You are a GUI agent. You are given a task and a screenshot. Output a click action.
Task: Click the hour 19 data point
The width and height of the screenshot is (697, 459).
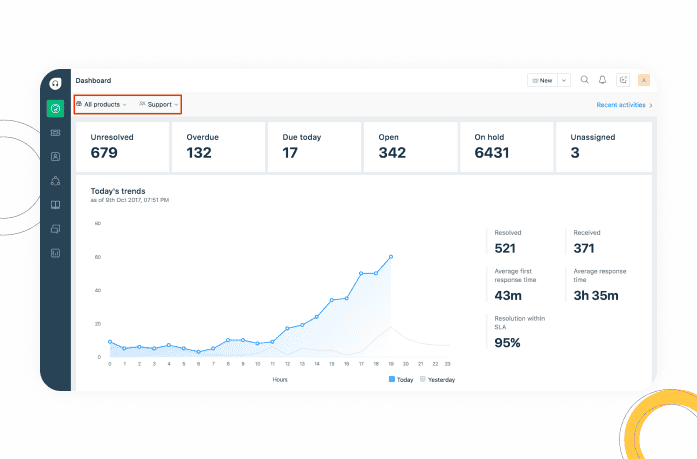pos(391,257)
